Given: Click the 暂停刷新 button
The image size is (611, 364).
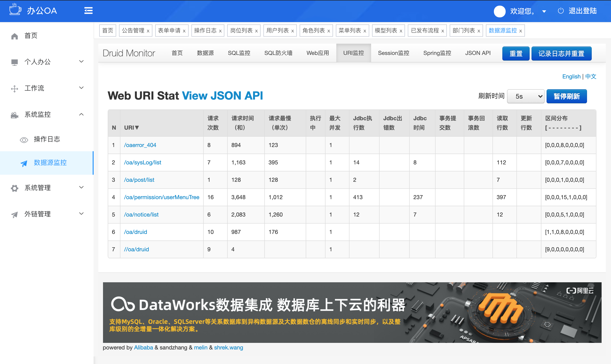Looking at the screenshot, I should (x=566, y=96).
